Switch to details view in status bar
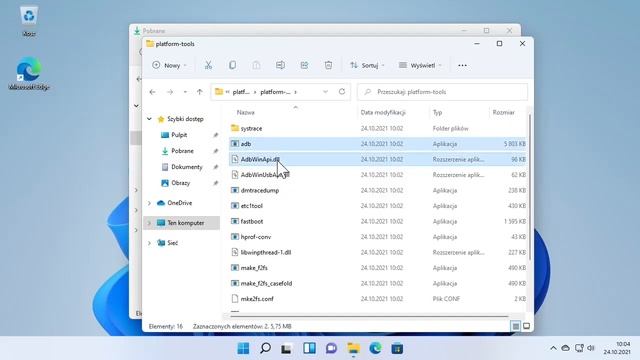 [x=516, y=326]
